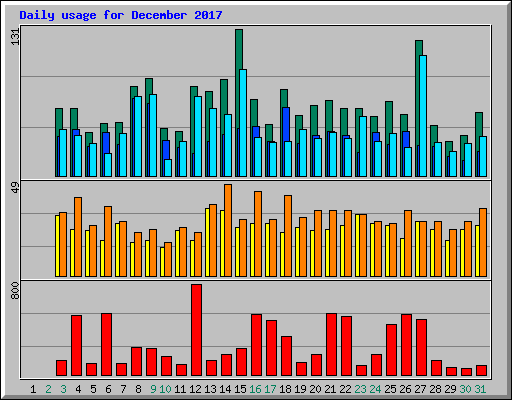Click day label 23 on the x-axis
This screenshot has height=400, width=512.
(x=360, y=389)
